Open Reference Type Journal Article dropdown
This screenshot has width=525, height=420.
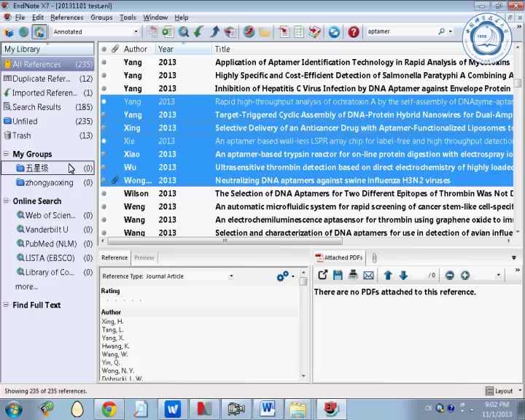pyautogui.click(x=231, y=276)
